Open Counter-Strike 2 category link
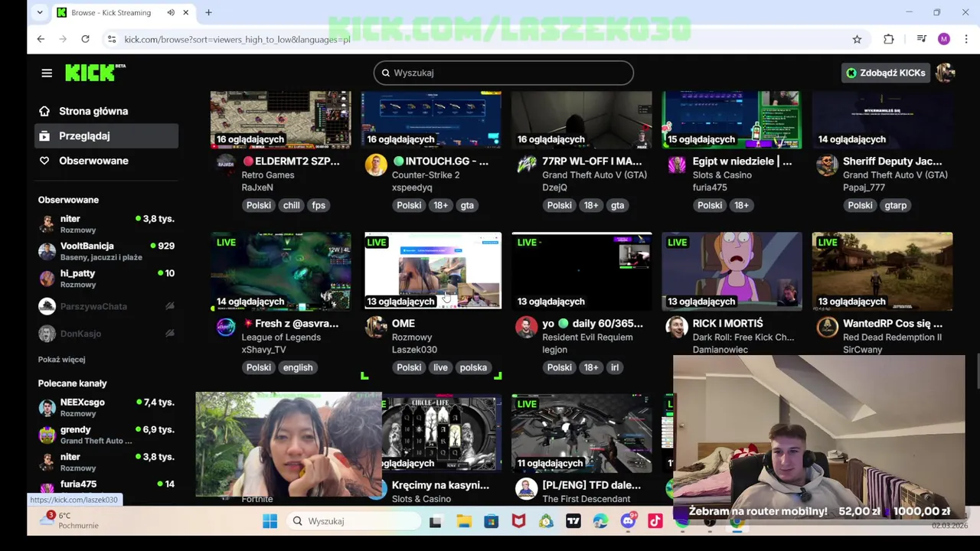Screen dimensions: 980x551 [426, 175]
